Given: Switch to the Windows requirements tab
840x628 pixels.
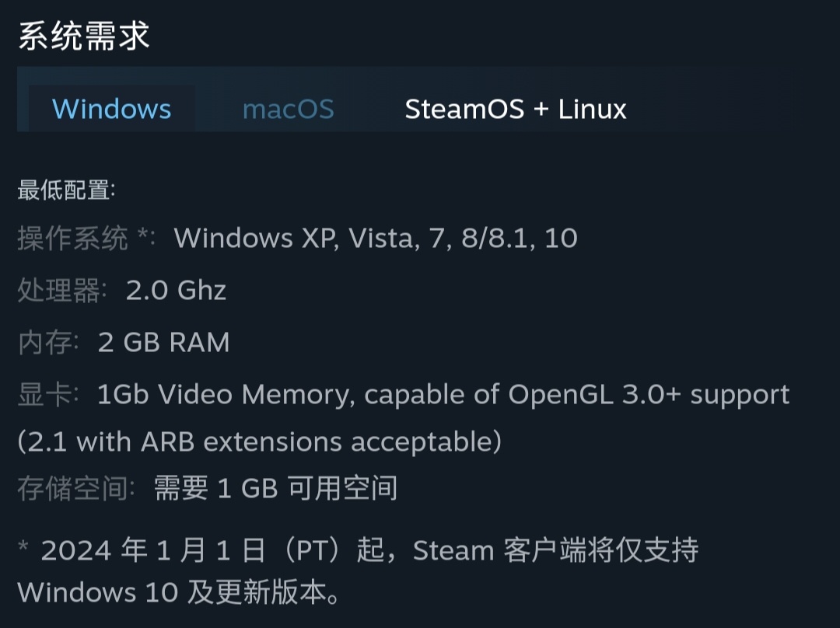Looking at the screenshot, I should point(111,109).
